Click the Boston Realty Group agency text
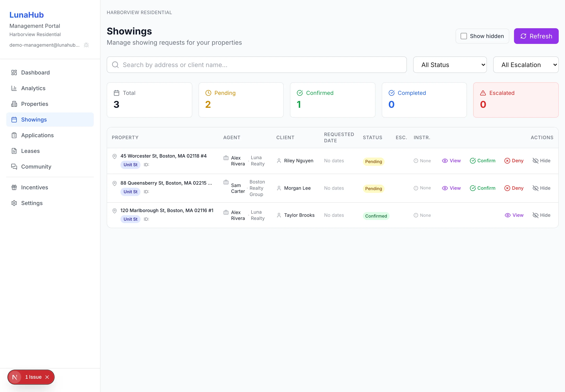The image size is (565, 392). tap(257, 188)
